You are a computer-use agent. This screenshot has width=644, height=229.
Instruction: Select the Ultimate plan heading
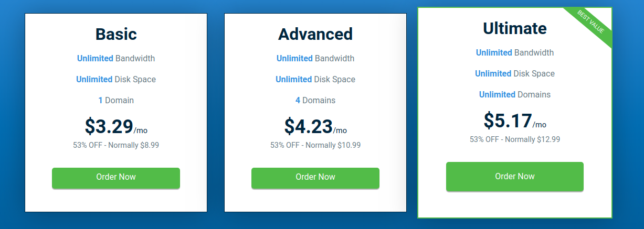[x=515, y=28]
